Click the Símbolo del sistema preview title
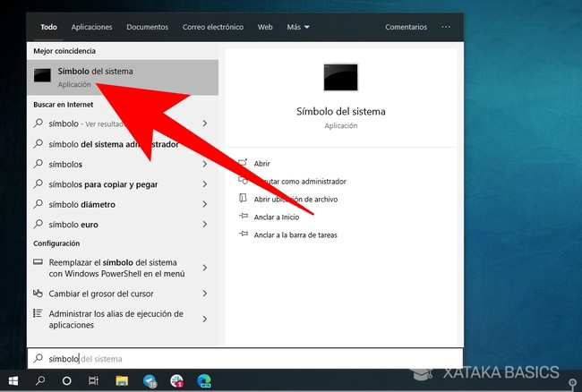 click(x=341, y=111)
